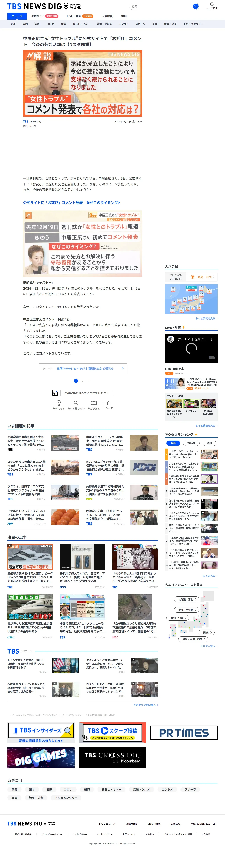225x868 pixels.
Task: Open the KDDI 5G article thumbnail
Action: [x=144, y=467]
